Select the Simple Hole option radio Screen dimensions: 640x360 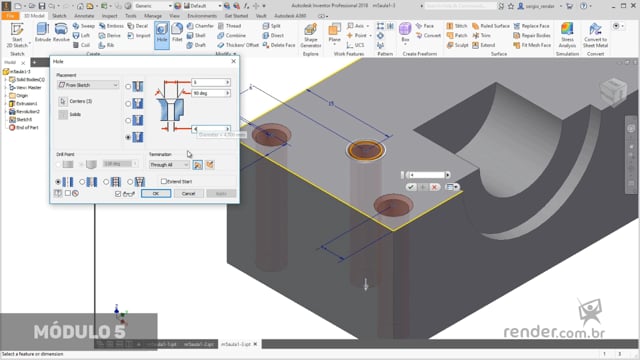(58, 182)
